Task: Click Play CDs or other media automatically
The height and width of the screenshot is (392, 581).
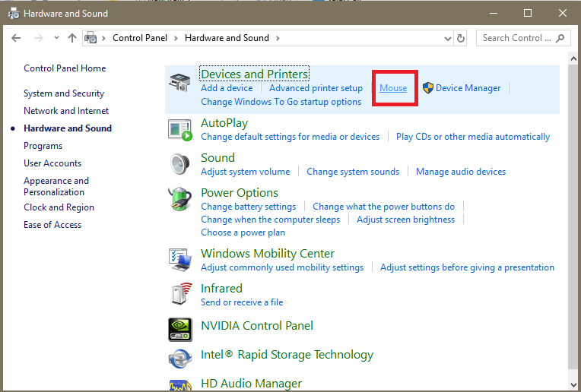Action: [x=473, y=137]
